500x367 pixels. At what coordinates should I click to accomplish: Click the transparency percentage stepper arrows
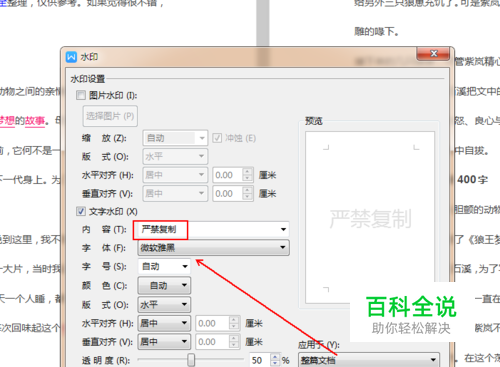click(275, 360)
